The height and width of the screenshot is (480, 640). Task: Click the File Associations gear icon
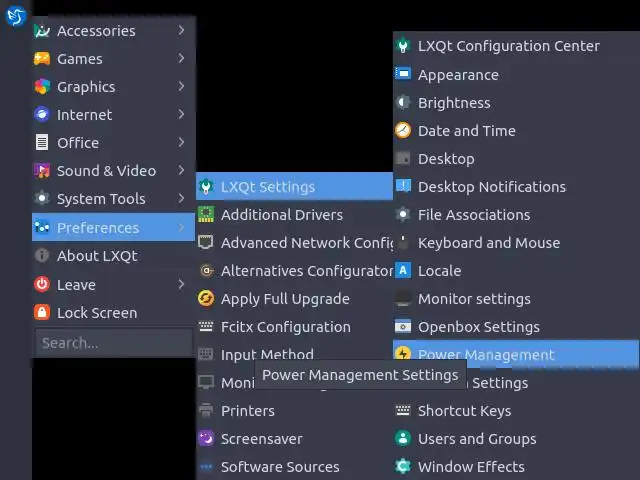click(403, 214)
